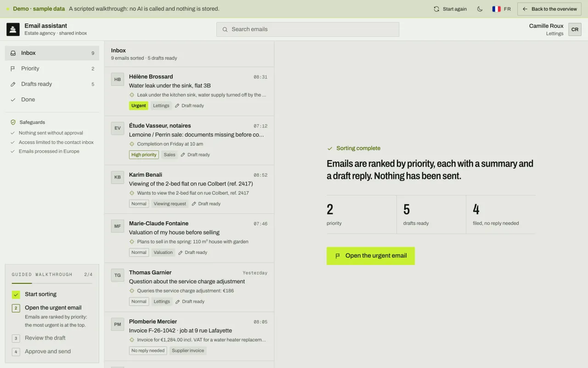Click the 5 drafts ready statistic
The width and height of the screenshot is (588, 368).
431,214
